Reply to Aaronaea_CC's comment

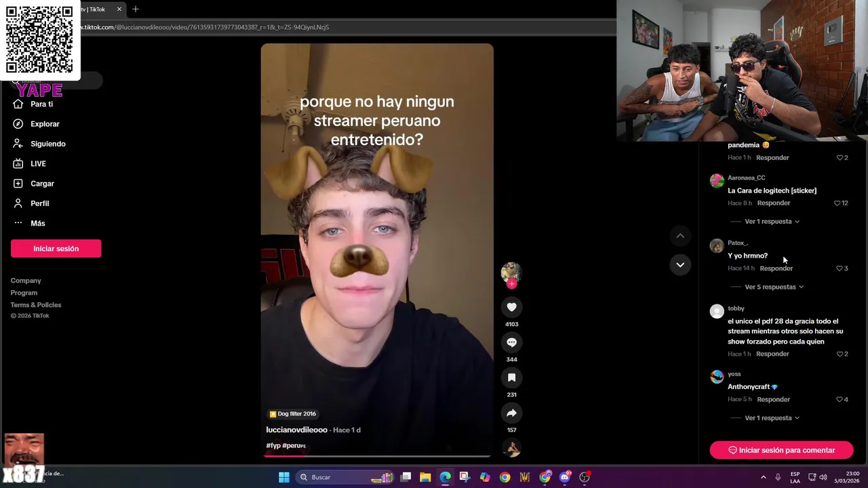click(x=774, y=203)
